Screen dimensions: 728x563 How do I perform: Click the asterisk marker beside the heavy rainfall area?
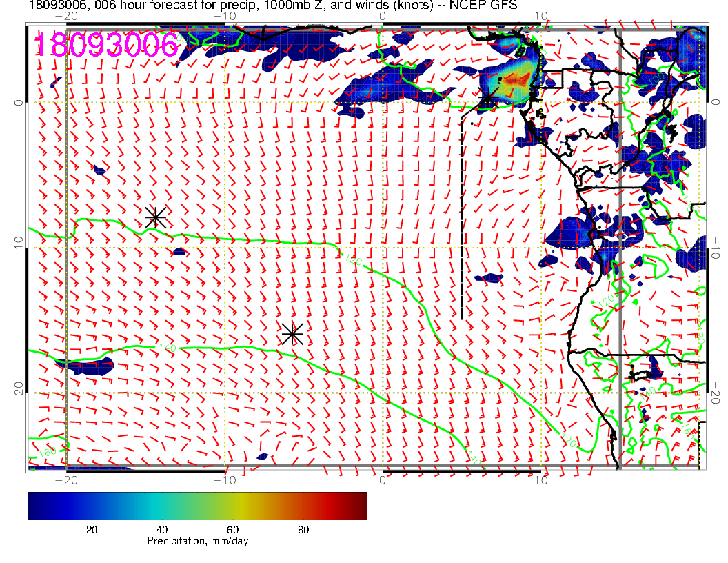[x=489, y=98]
